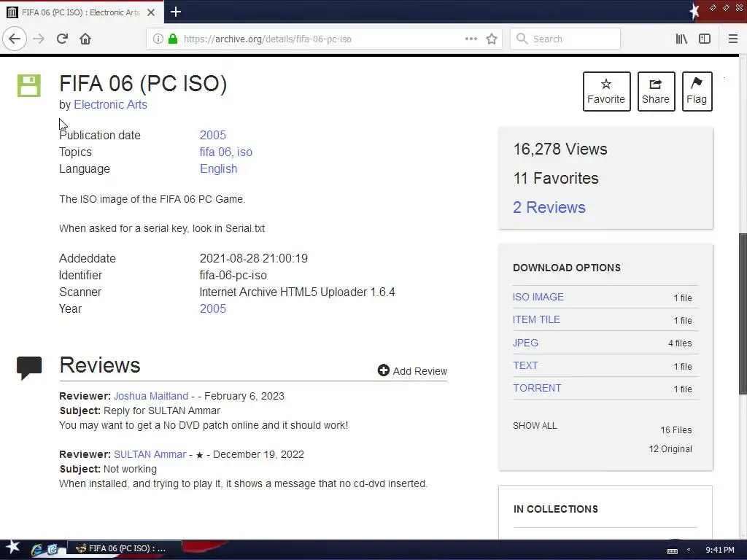
Task: Show site information icon in address bar
Action: pyautogui.click(x=158, y=39)
